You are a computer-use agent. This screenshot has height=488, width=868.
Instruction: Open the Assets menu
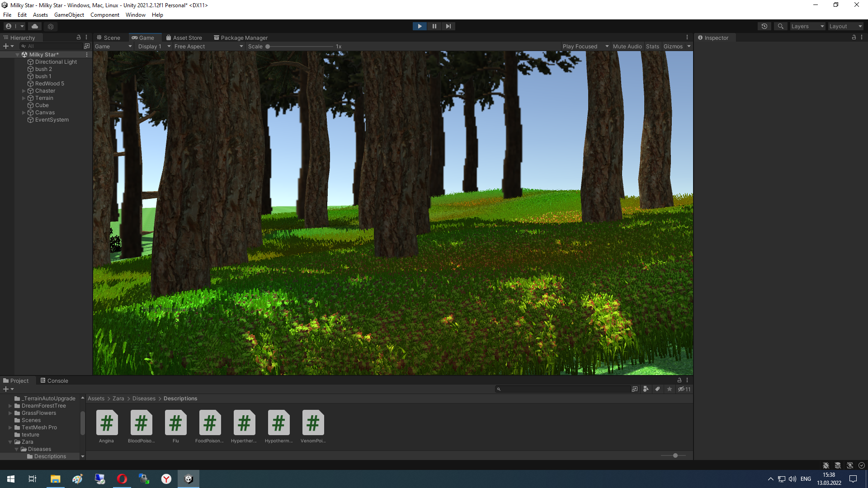tap(40, 15)
